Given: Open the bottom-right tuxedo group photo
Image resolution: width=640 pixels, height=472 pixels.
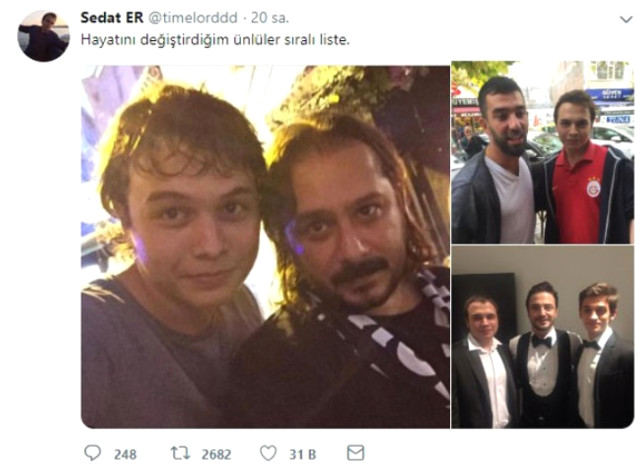Looking at the screenshot, I should click(x=541, y=338).
